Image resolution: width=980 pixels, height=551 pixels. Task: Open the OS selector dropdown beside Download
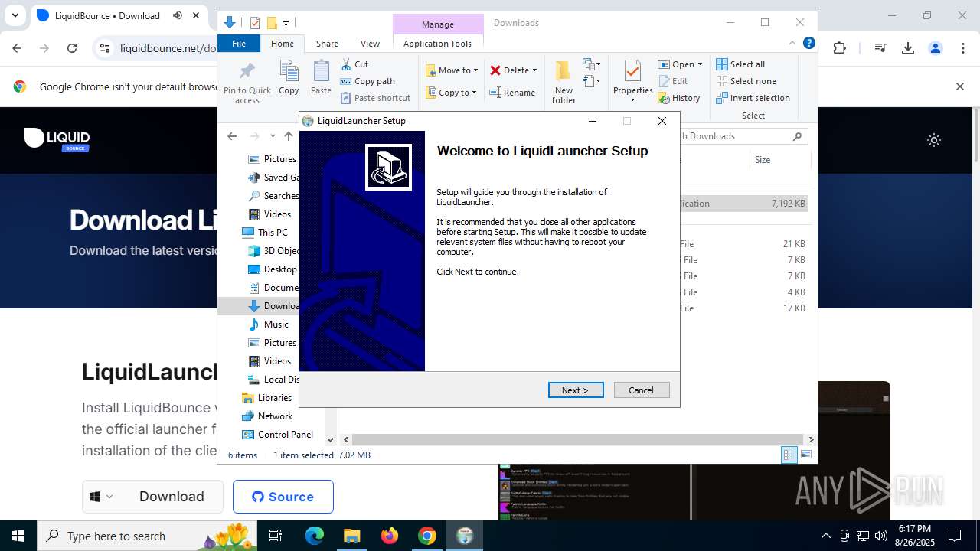103,497
